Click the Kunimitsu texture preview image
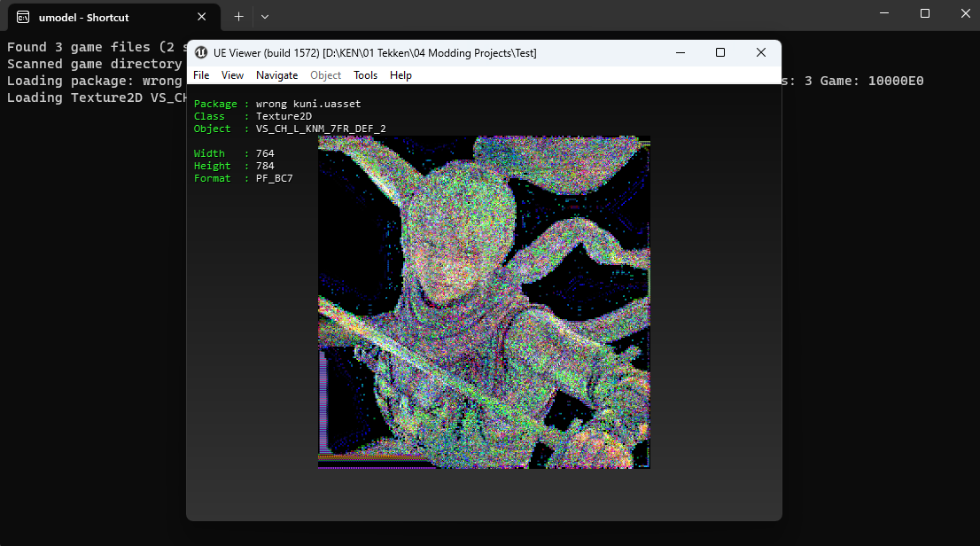980x546 pixels. [484, 302]
